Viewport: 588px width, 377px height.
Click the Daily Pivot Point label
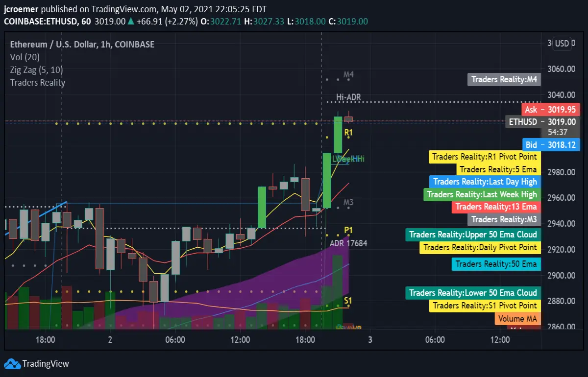pyautogui.click(x=480, y=247)
